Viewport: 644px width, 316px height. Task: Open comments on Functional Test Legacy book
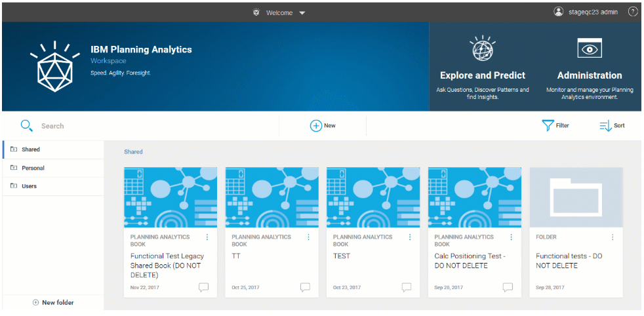204,287
